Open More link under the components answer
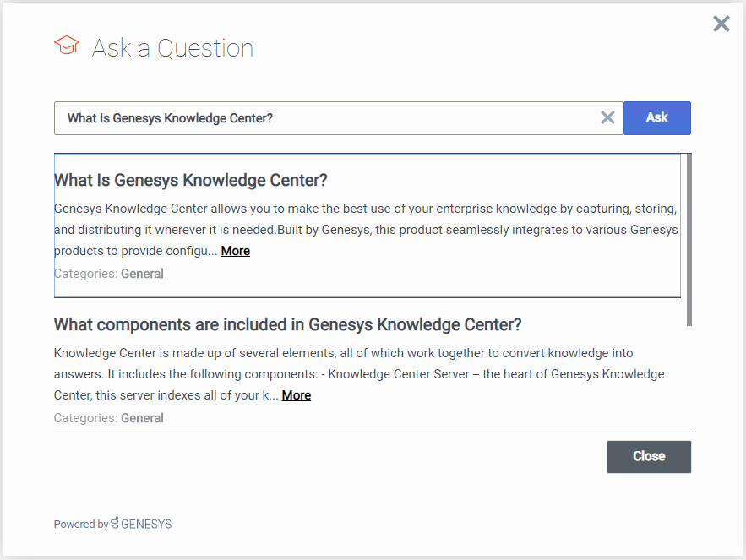This screenshot has height=560, width=746. [296, 395]
